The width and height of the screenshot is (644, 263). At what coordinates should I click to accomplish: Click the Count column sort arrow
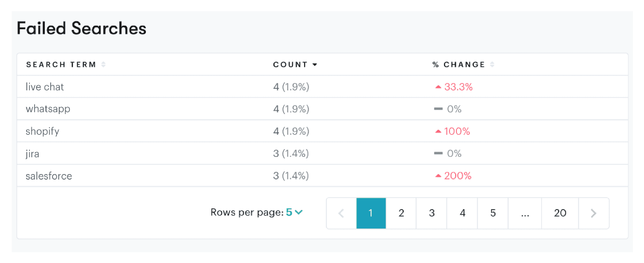[315, 65]
